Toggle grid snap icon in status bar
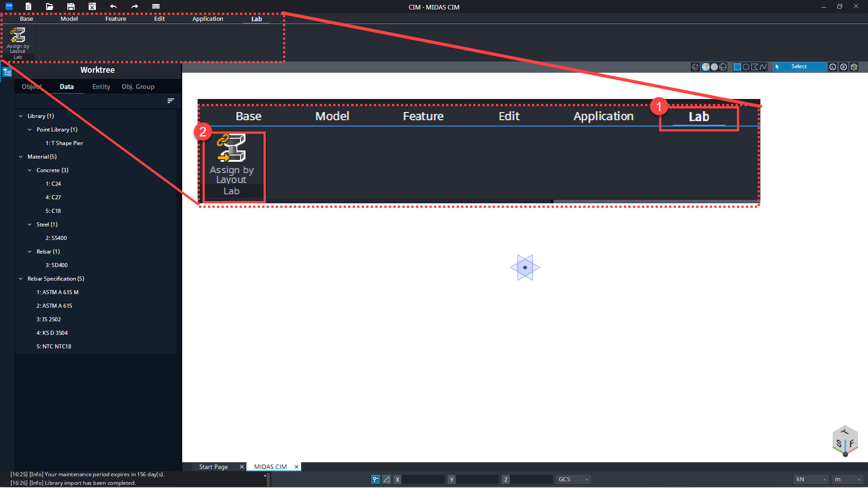Image resolution: width=868 pixels, height=488 pixels. [387, 479]
